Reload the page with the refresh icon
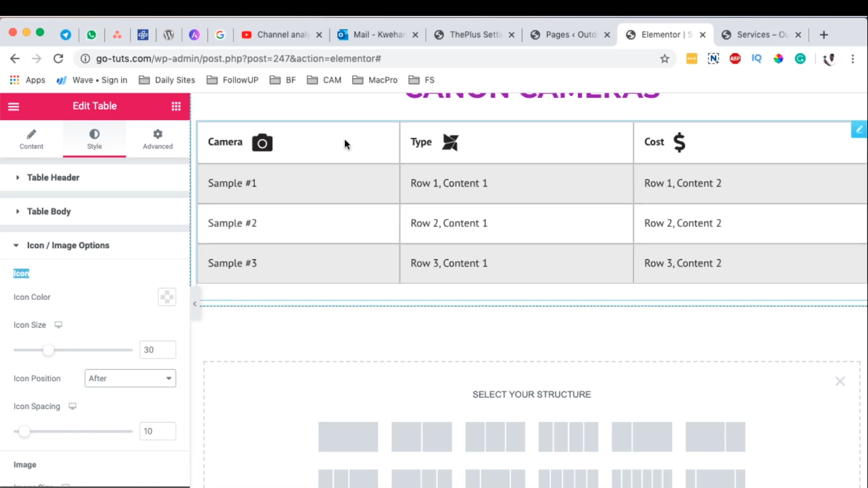This screenshot has height=488, width=868. click(58, 58)
